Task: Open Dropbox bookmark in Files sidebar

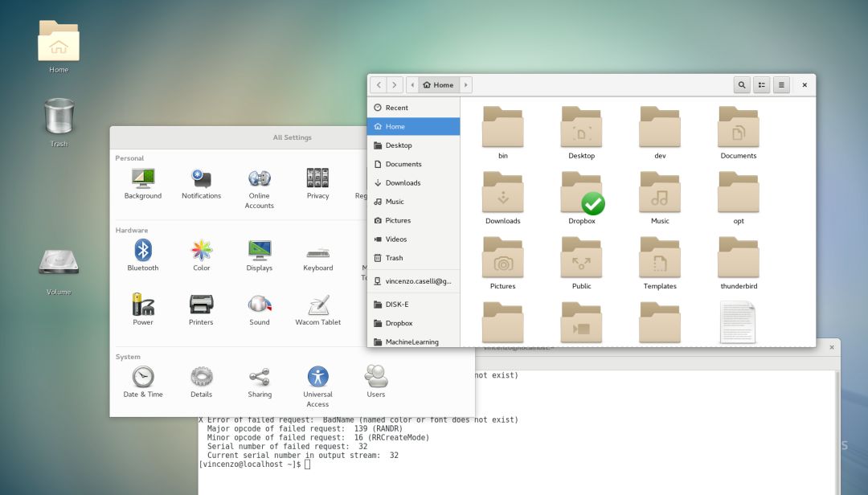Action: click(414, 323)
